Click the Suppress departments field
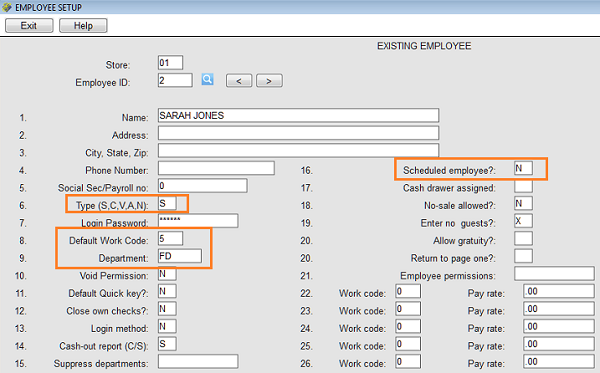 coord(198,362)
